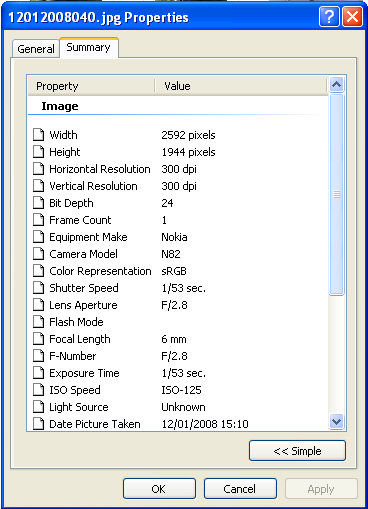Select the Summary tab
Viewport: 368px width, 509px height.
click(88, 48)
